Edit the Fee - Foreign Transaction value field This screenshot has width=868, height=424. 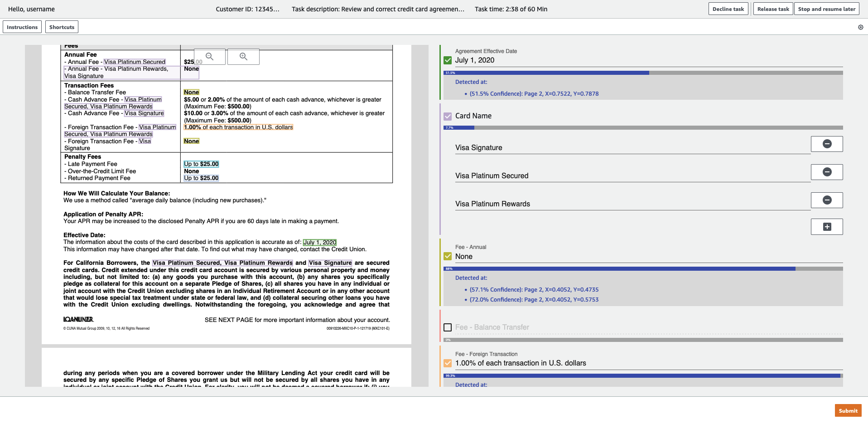[x=649, y=363]
